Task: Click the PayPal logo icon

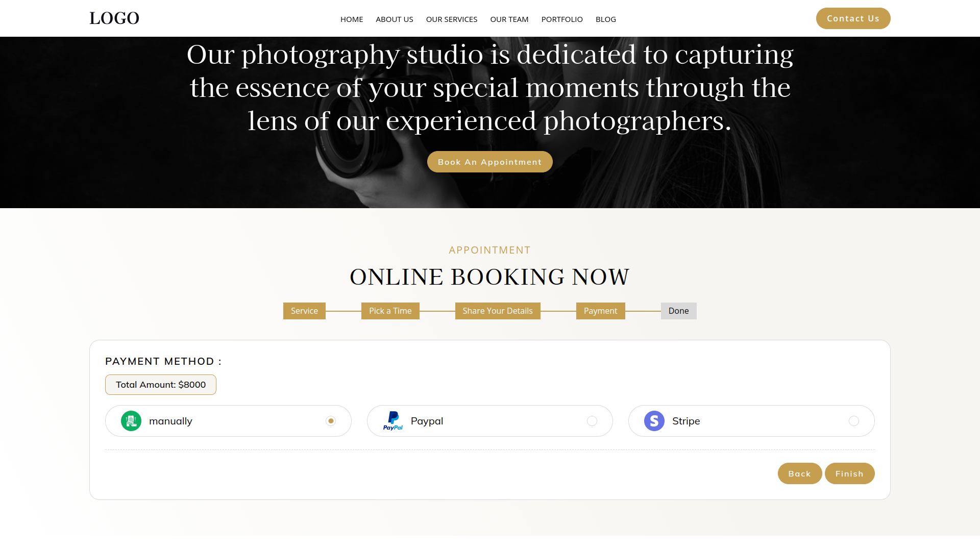Action: (x=393, y=421)
